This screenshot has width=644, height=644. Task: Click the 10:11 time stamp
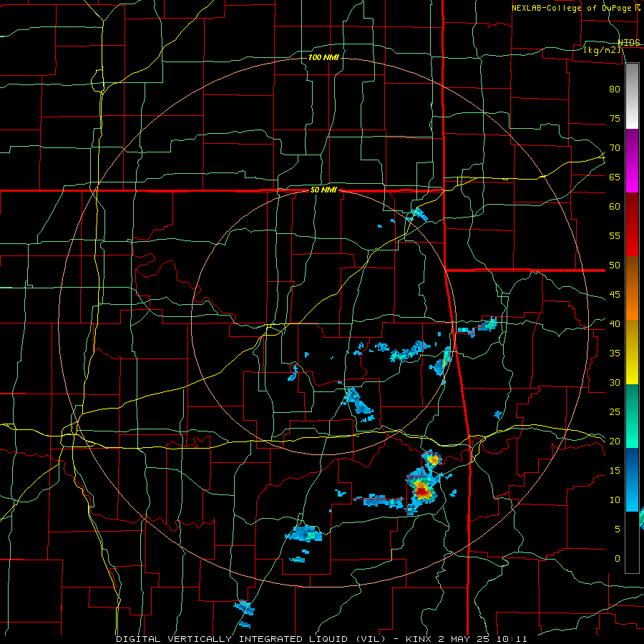(x=511, y=639)
